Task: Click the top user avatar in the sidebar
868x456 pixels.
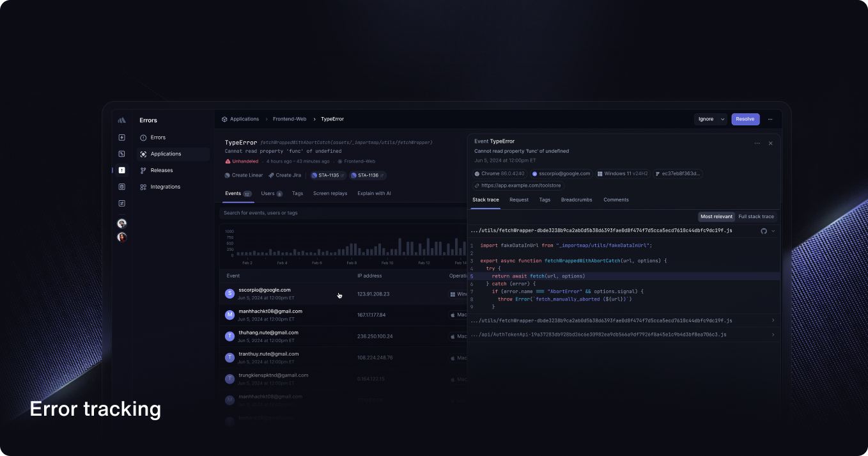Action: pyautogui.click(x=121, y=223)
